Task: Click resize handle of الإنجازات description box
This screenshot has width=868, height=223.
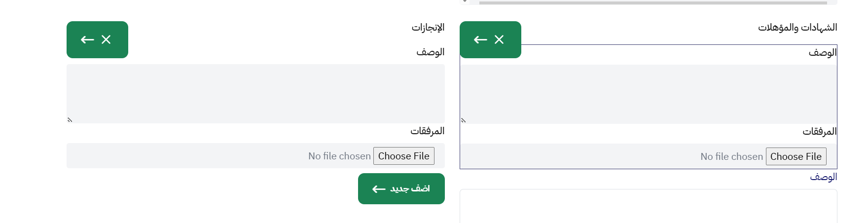Action: tap(70, 120)
